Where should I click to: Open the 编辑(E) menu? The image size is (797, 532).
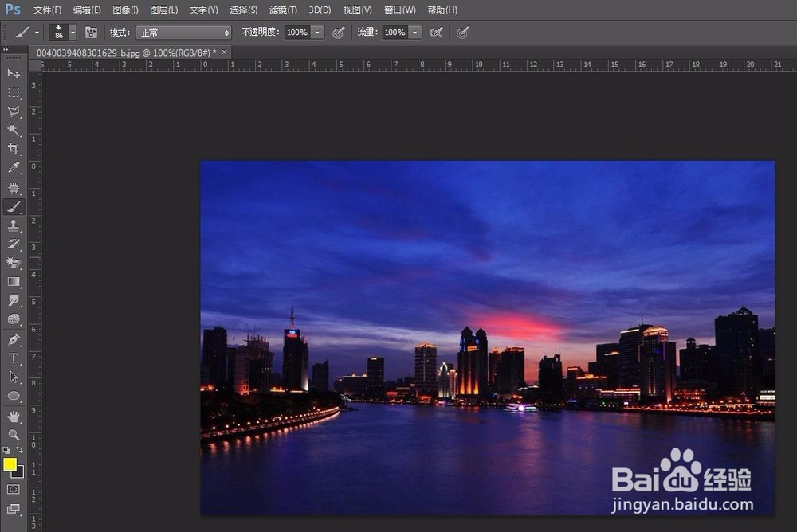pos(87,10)
